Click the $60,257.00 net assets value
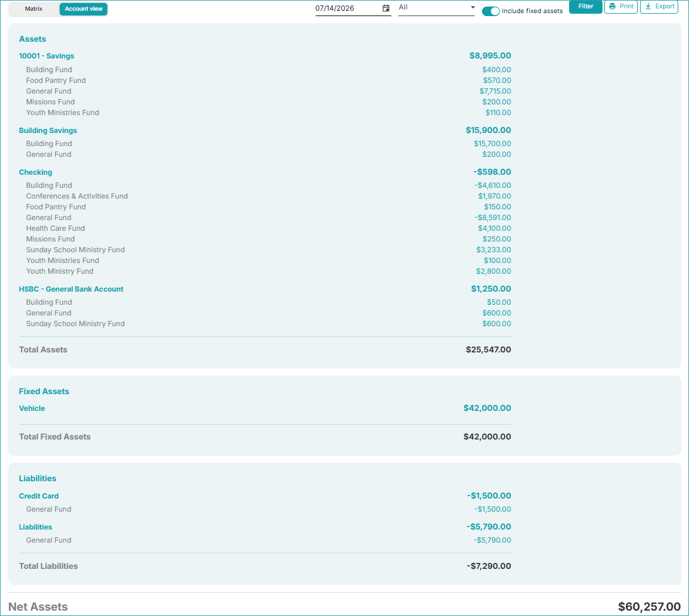This screenshot has height=616, width=689. pos(650,607)
